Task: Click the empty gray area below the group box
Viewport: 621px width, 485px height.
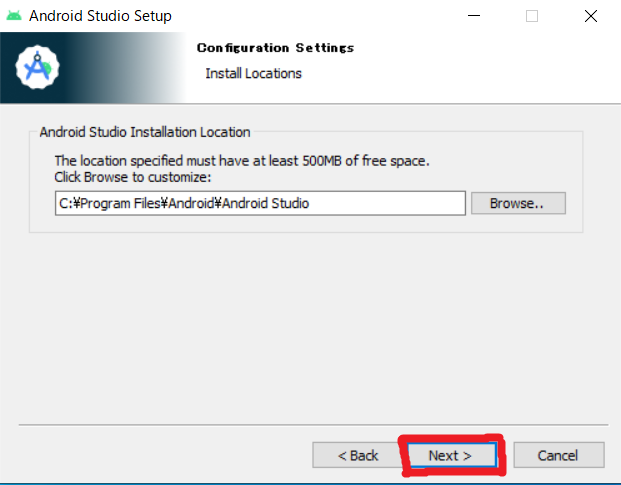Action: click(x=310, y=328)
